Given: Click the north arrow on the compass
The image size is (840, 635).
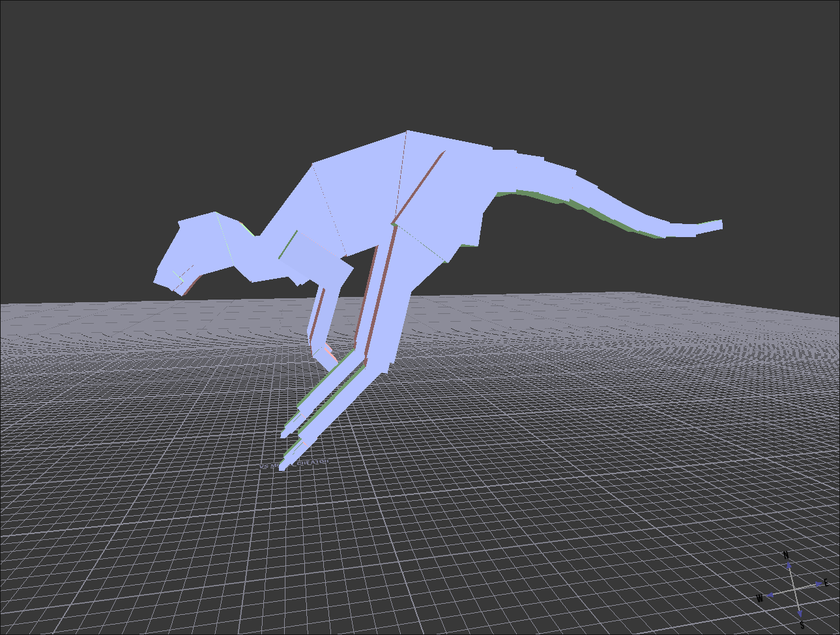Looking at the screenshot, I should click(789, 566).
